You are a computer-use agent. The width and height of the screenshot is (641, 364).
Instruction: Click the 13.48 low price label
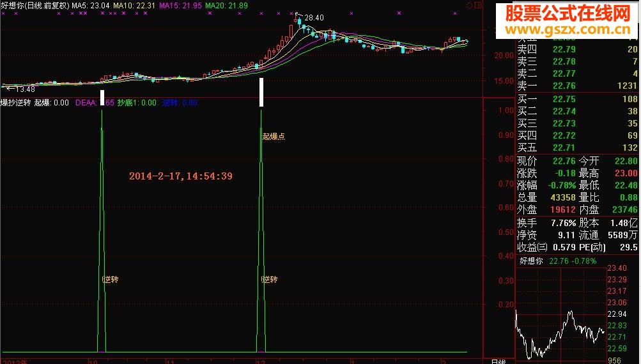tap(25, 89)
